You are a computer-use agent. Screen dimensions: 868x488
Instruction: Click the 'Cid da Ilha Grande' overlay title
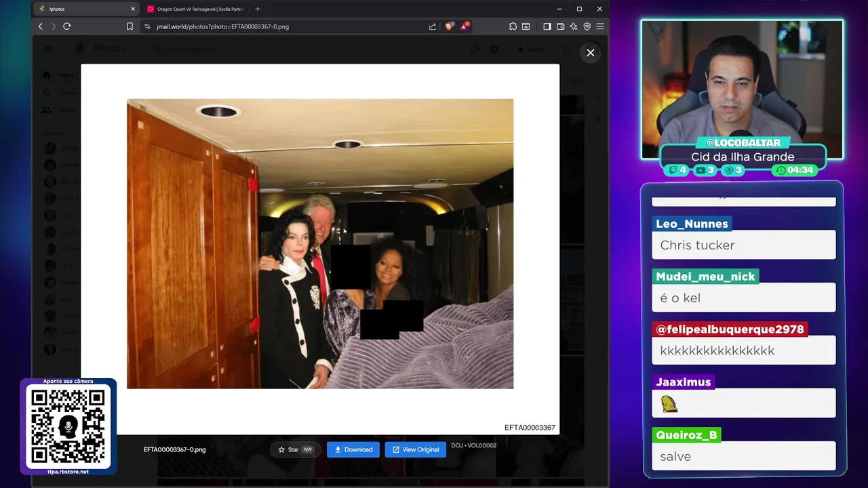(743, 157)
